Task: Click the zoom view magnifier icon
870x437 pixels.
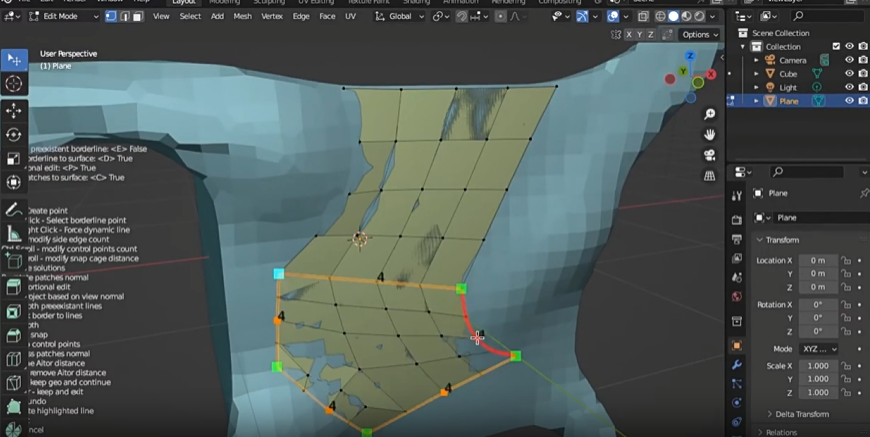Action: point(709,115)
